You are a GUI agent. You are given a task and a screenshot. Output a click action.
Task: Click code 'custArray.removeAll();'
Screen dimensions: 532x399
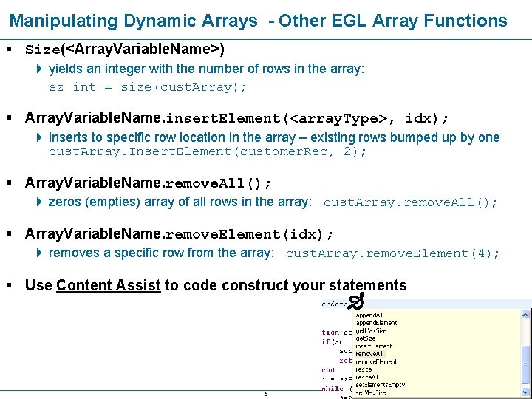(411, 202)
